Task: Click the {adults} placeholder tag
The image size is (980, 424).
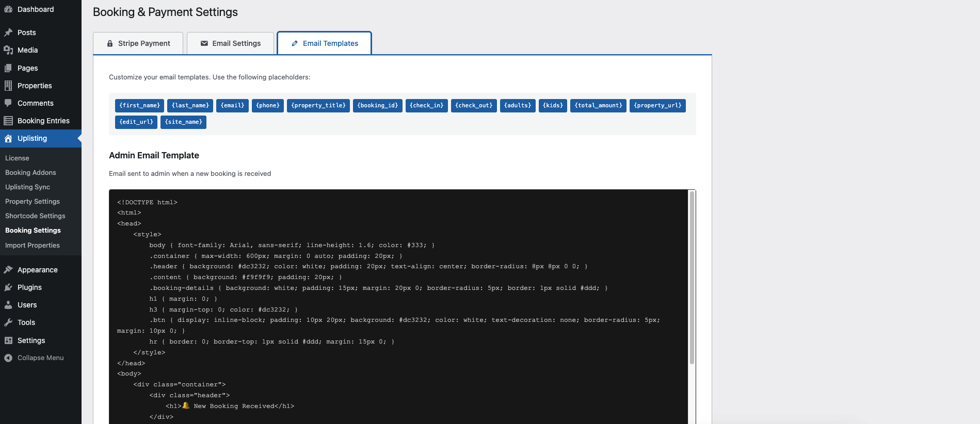Action: click(x=518, y=106)
